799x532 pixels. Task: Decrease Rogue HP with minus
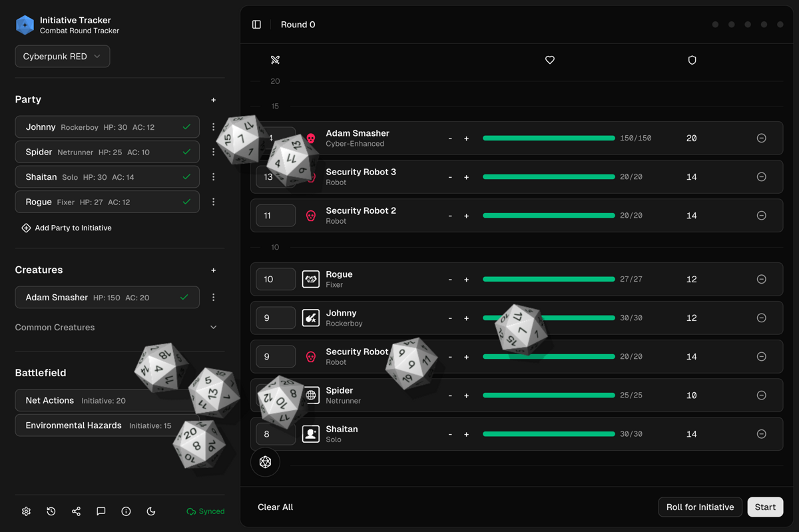450,280
